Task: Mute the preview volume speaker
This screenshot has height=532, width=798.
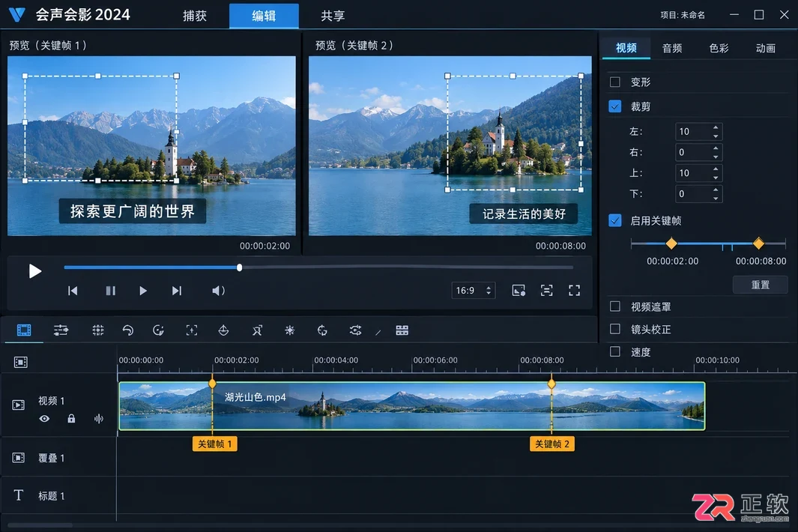Action: [218, 291]
